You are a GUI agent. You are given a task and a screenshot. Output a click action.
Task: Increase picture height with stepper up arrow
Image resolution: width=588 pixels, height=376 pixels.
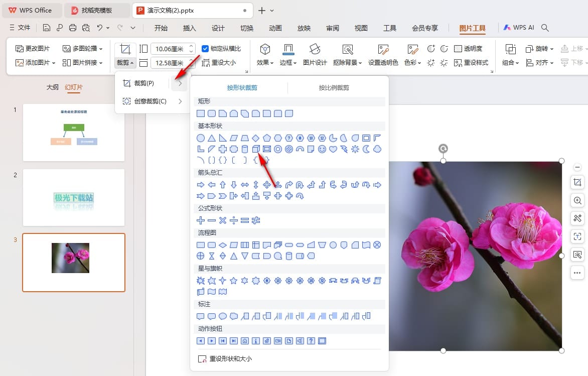(x=191, y=46)
